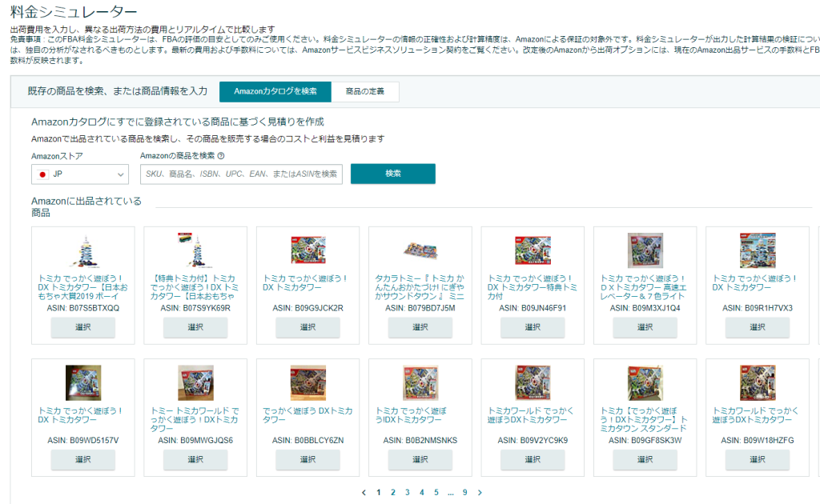Open thumbnail image of ASIN B09G9JCK2R

(x=308, y=250)
